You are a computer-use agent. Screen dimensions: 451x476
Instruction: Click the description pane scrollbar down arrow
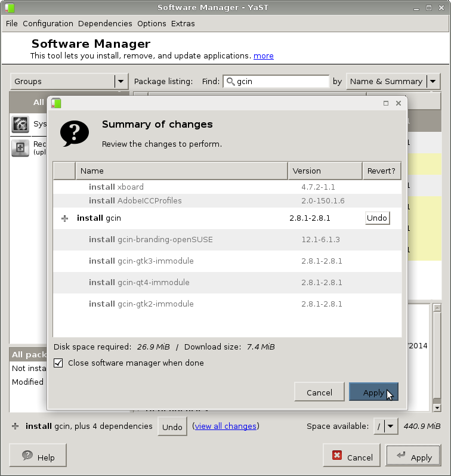pyautogui.click(x=437, y=408)
